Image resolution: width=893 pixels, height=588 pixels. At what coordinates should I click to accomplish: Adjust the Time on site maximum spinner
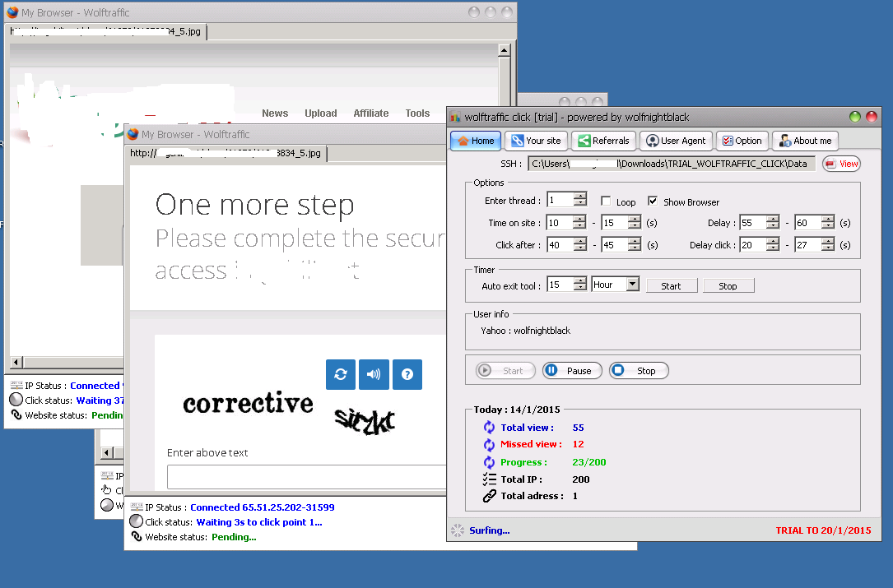[635, 223]
